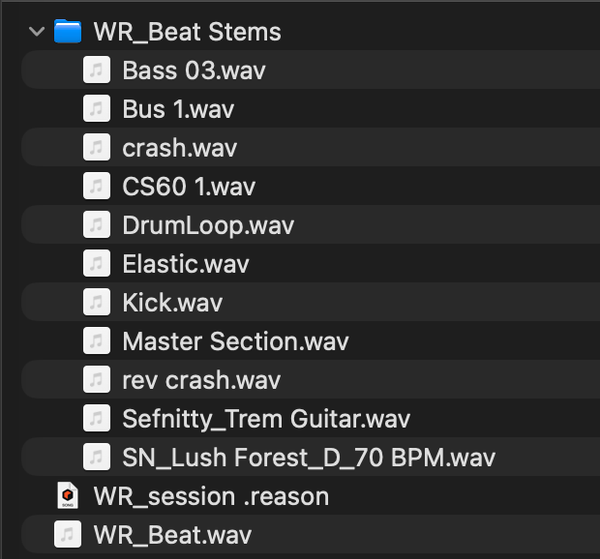The width and height of the screenshot is (600, 559).
Task: Select the DrumLoop.wav file name
Action: click(208, 225)
